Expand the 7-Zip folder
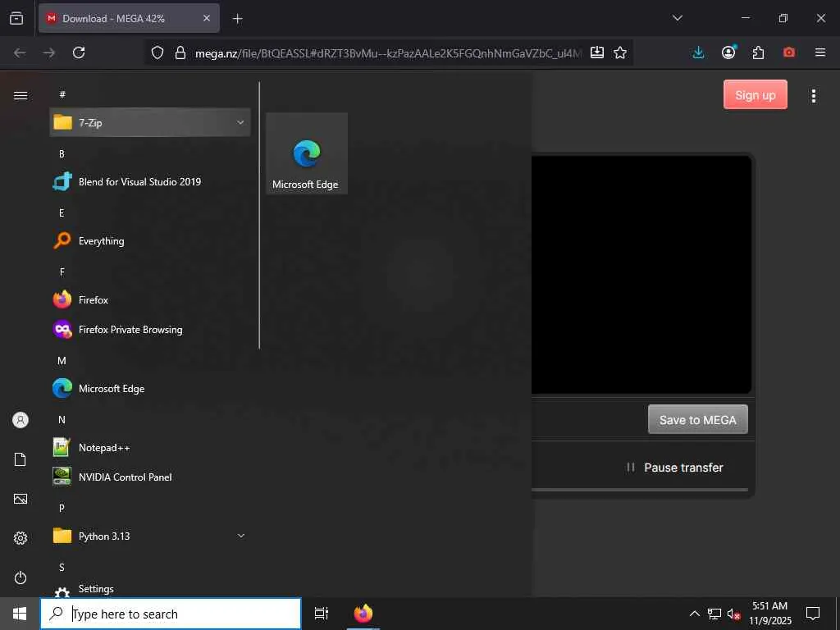 150,122
